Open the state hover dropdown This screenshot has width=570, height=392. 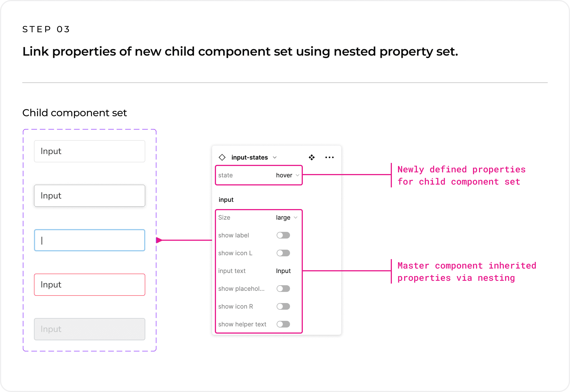tap(288, 175)
